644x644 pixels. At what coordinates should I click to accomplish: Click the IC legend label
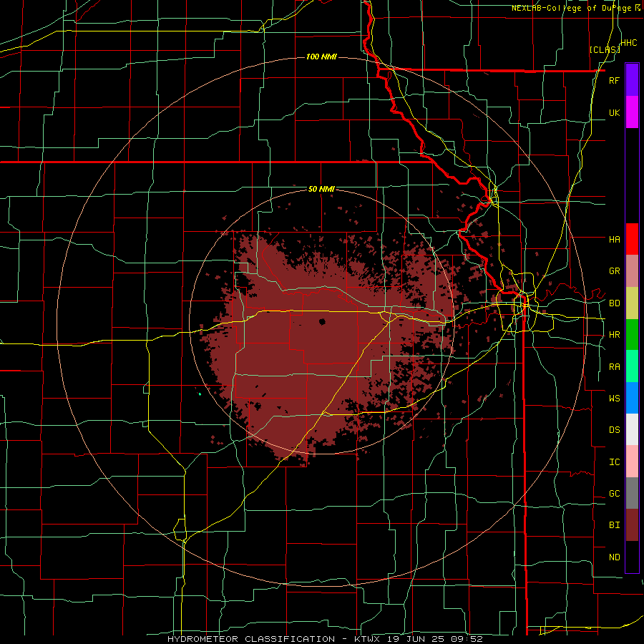614,462
